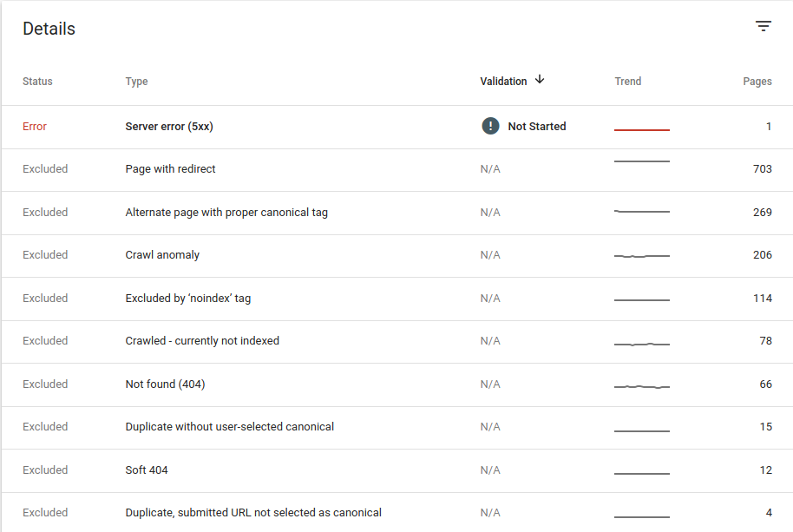Sort the table by the Type column
This screenshot has width=793, height=532.
point(136,81)
